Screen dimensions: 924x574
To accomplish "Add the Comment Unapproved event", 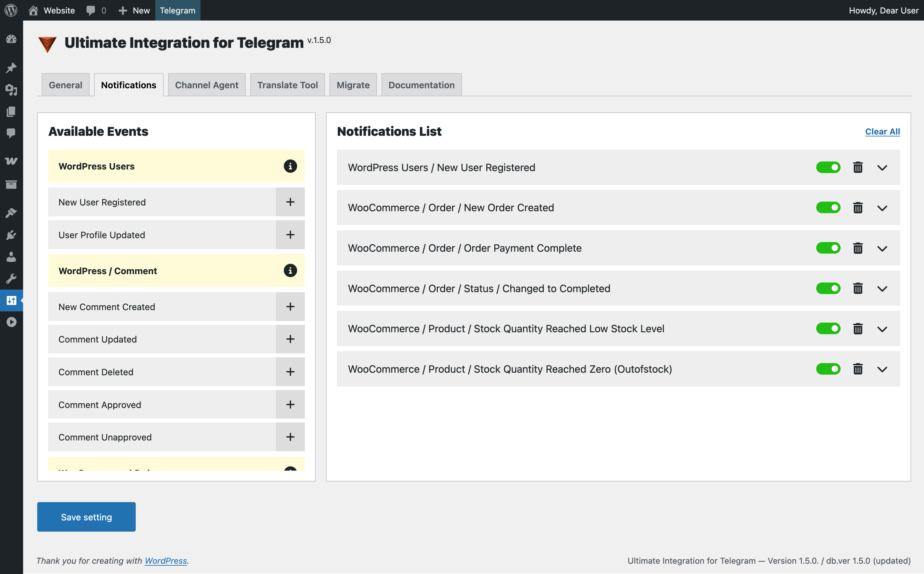I will pos(290,437).
